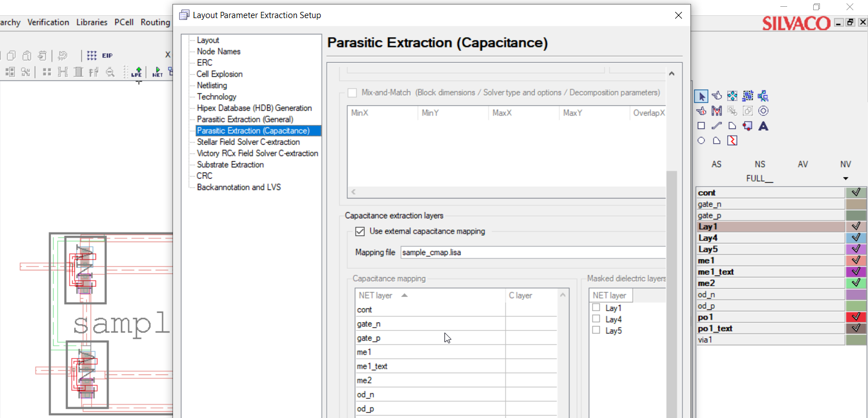Run the NET toolbar icon
Viewport: 868px width, 418px height.
(157, 72)
